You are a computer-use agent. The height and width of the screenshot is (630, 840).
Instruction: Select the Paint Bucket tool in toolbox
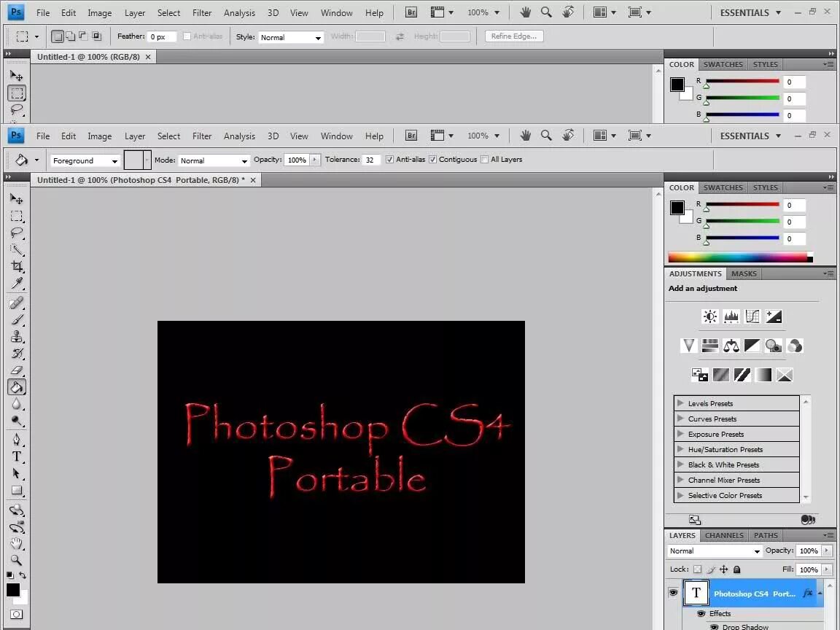17,386
